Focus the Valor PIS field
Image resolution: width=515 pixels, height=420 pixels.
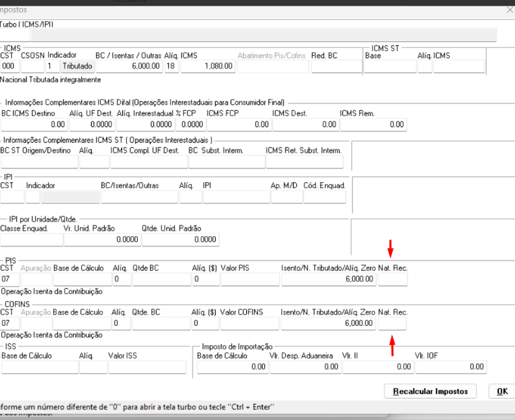250,279
